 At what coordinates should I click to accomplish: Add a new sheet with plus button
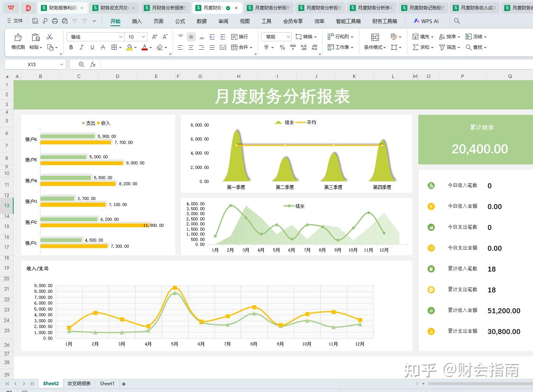point(124,384)
